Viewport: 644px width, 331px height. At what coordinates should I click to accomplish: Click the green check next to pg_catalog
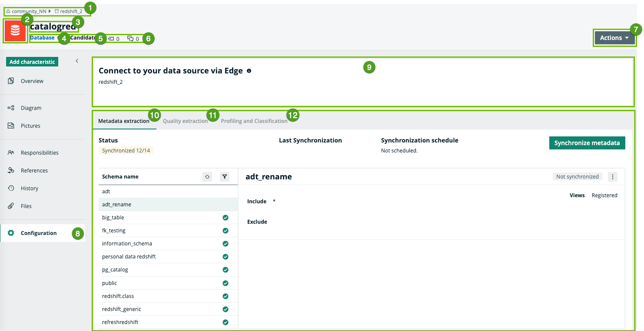click(x=225, y=270)
